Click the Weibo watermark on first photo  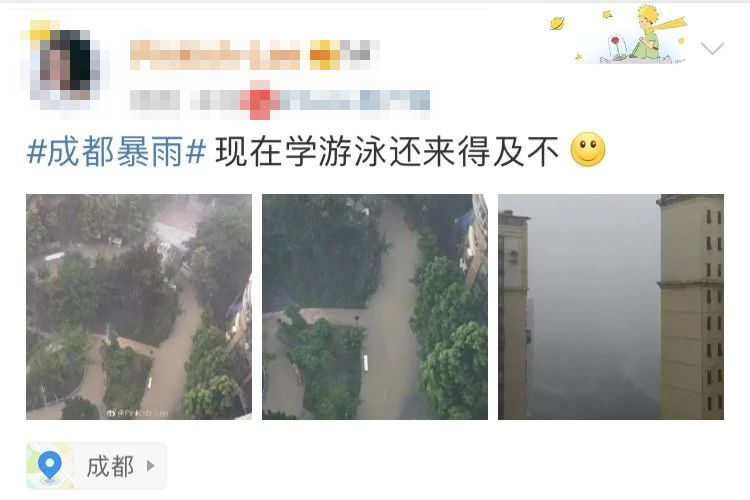[137, 412]
